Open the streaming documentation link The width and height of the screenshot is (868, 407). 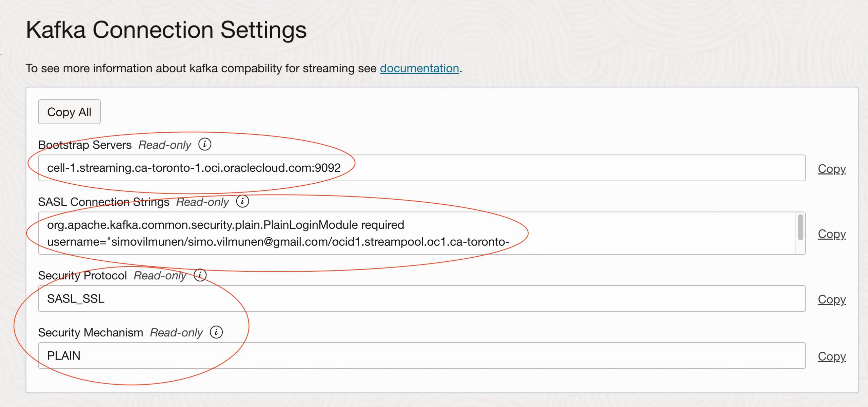click(x=419, y=68)
